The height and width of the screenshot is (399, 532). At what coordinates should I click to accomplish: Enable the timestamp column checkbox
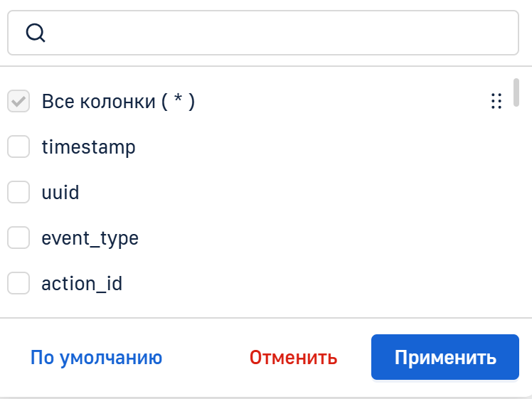[x=18, y=147]
